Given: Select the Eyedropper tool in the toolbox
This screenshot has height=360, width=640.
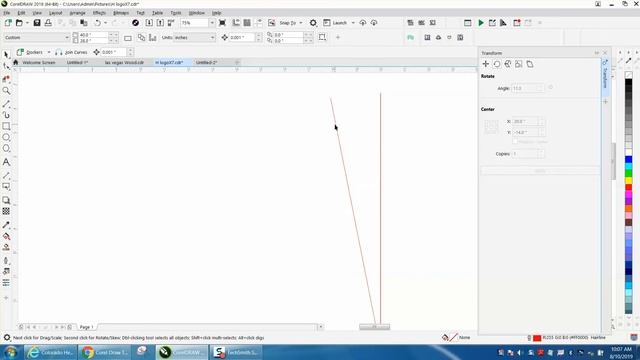Looking at the screenshot, I should 6,225.
